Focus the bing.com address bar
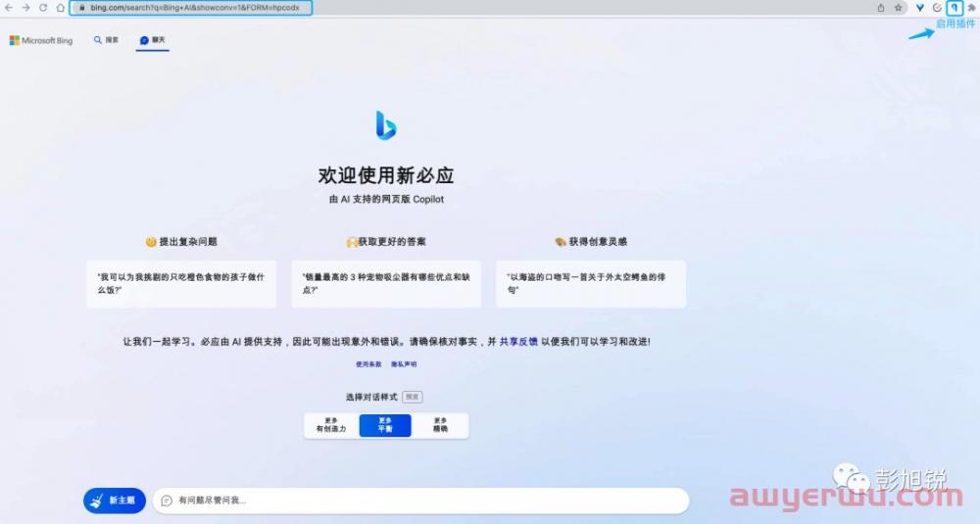This screenshot has height=524, width=980. 191,8
